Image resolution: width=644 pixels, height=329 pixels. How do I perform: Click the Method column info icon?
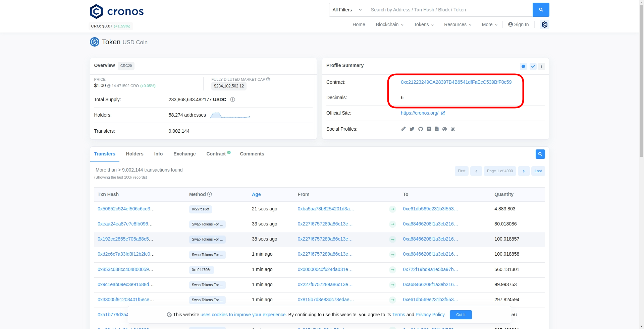click(x=209, y=194)
